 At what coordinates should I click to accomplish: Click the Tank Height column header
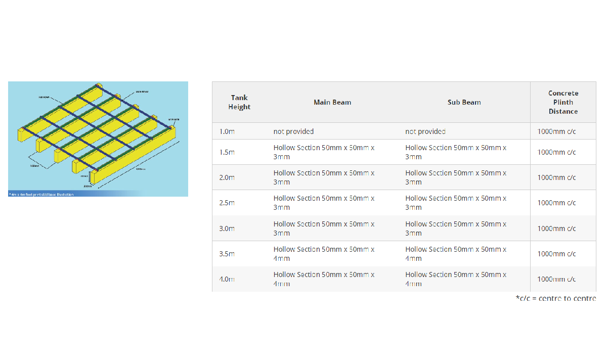point(239,102)
